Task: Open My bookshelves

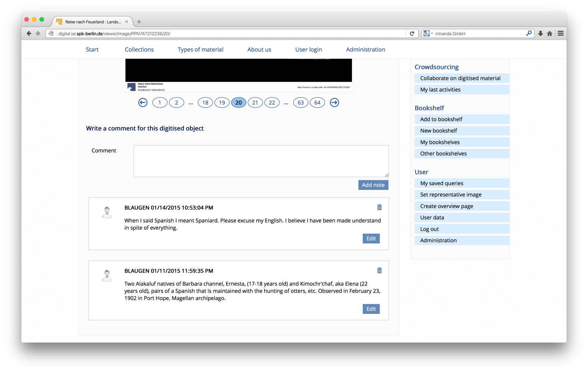Action: click(462, 142)
